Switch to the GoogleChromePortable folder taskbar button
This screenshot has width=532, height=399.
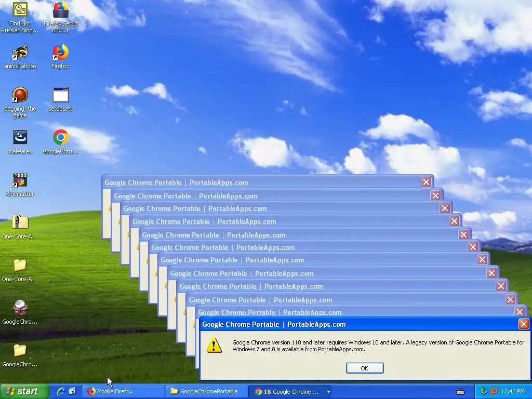(207, 391)
